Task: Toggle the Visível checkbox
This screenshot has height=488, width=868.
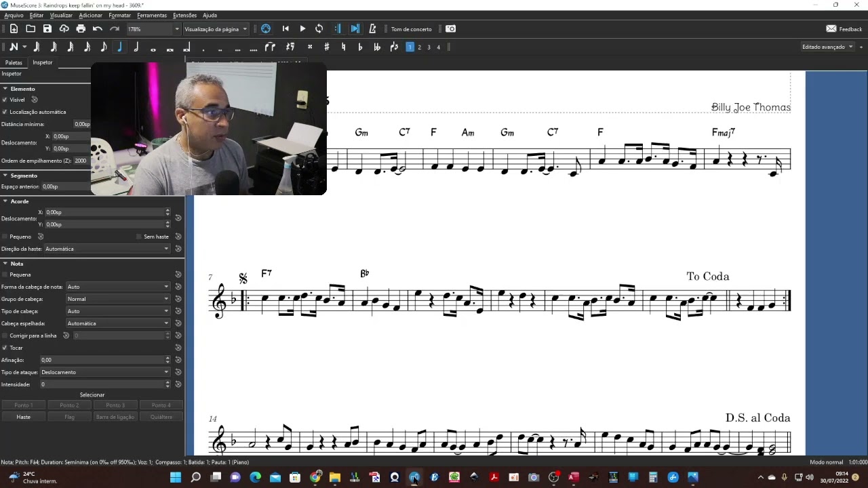Action: click(5, 100)
